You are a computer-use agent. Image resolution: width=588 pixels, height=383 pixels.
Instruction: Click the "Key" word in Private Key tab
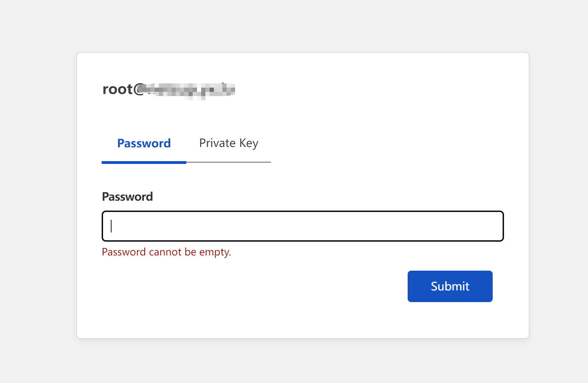coord(249,143)
